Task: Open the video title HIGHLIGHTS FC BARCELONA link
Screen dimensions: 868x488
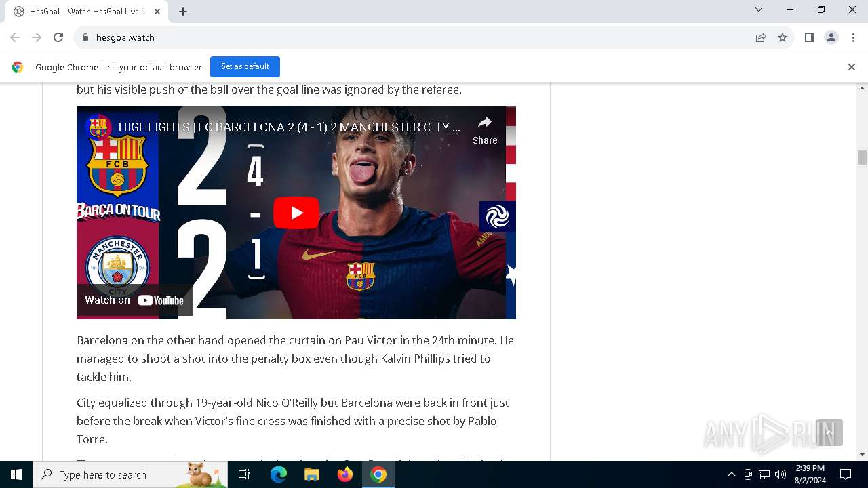Action: pyautogui.click(x=290, y=127)
